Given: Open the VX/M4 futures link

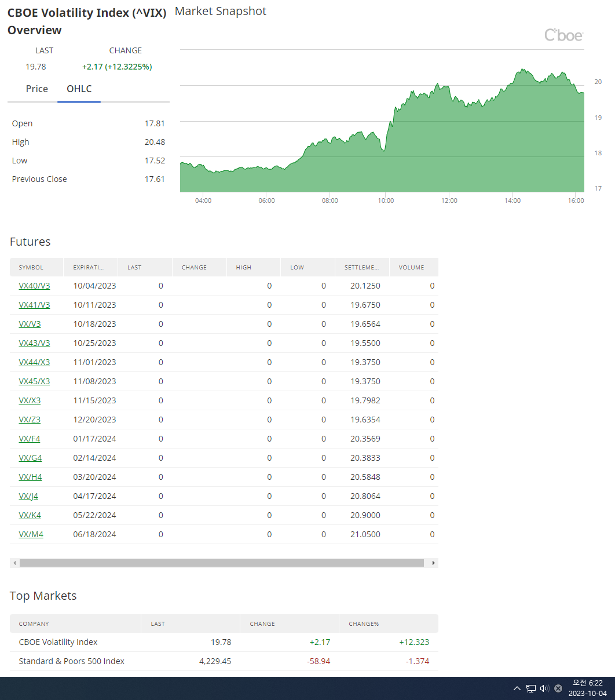Looking at the screenshot, I should [x=31, y=534].
